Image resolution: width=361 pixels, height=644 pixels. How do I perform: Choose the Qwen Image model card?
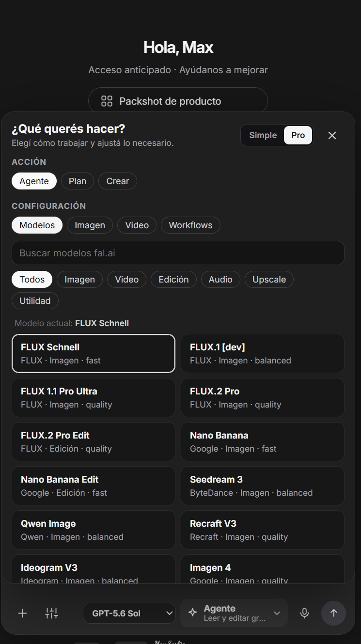[x=94, y=530]
